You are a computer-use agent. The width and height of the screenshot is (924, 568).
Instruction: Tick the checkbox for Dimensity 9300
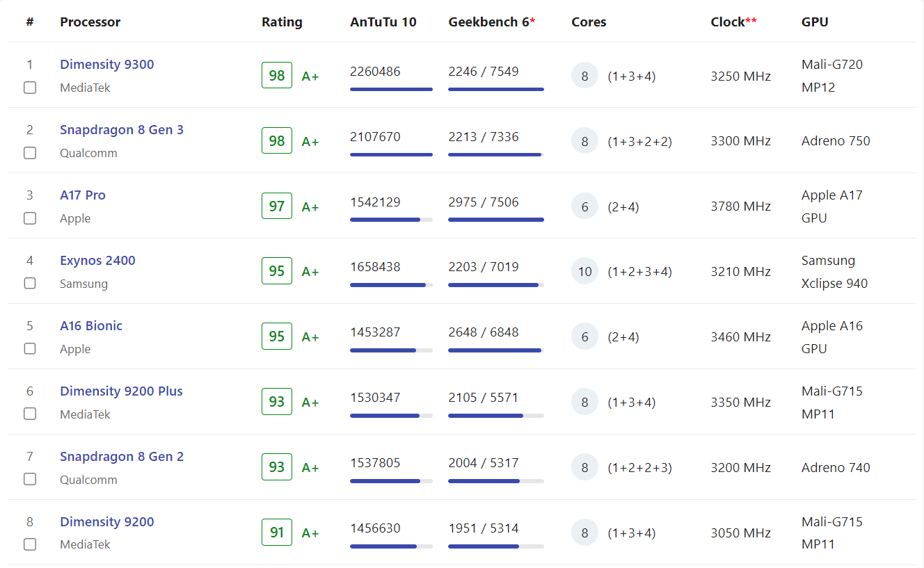[30, 88]
